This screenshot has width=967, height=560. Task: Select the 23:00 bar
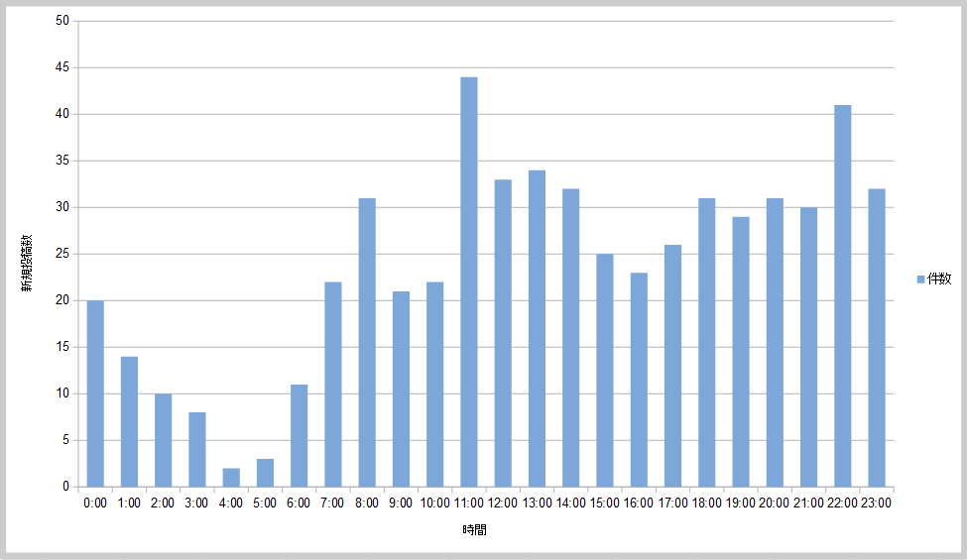(876, 338)
